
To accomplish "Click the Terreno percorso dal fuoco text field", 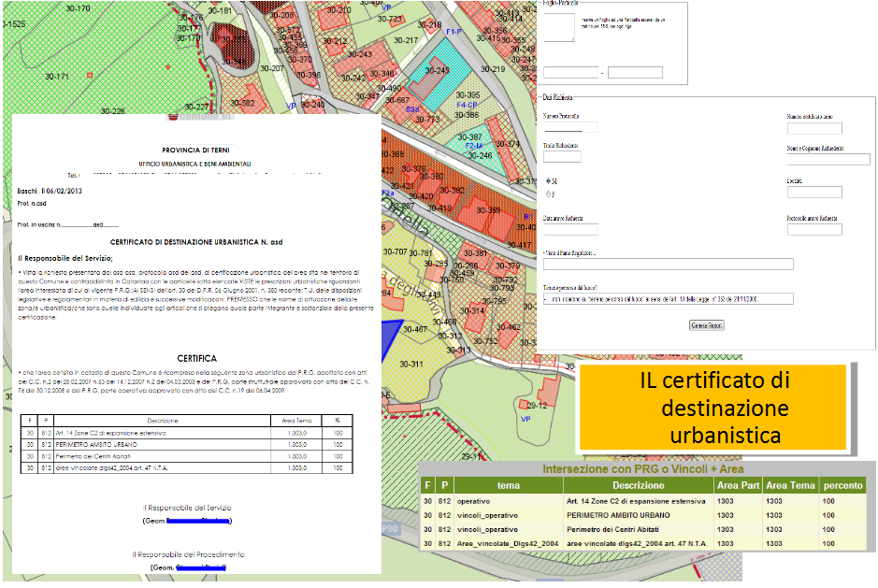I will (x=668, y=299).
